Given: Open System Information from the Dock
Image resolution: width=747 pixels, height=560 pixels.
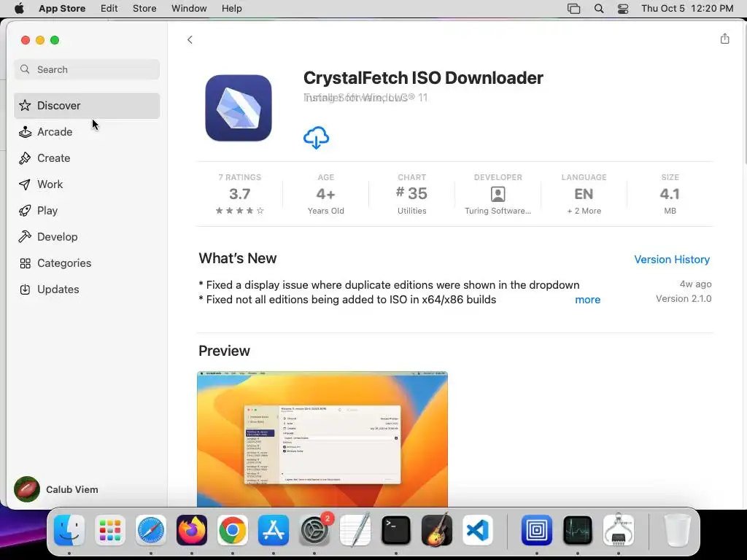Looking at the screenshot, I should [619, 529].
